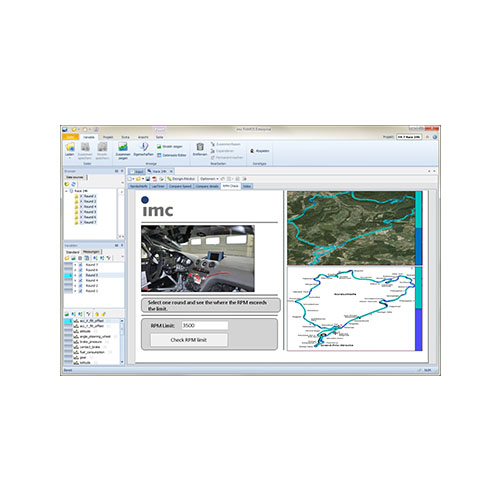Close the Race 24h document tab
The width and height of the screenshot is (500, 500).
(171, 171)
